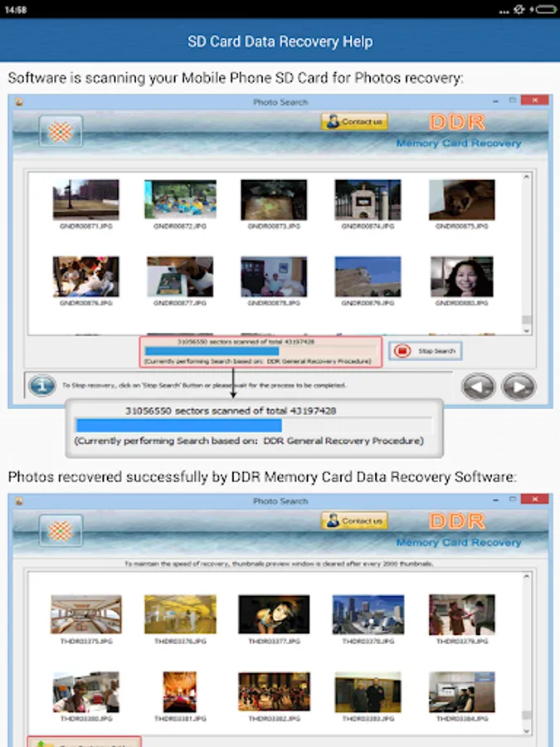Click Contact us in the upper Photo Search window
Viewport: 560px width, 747px height.
[355, 121]
